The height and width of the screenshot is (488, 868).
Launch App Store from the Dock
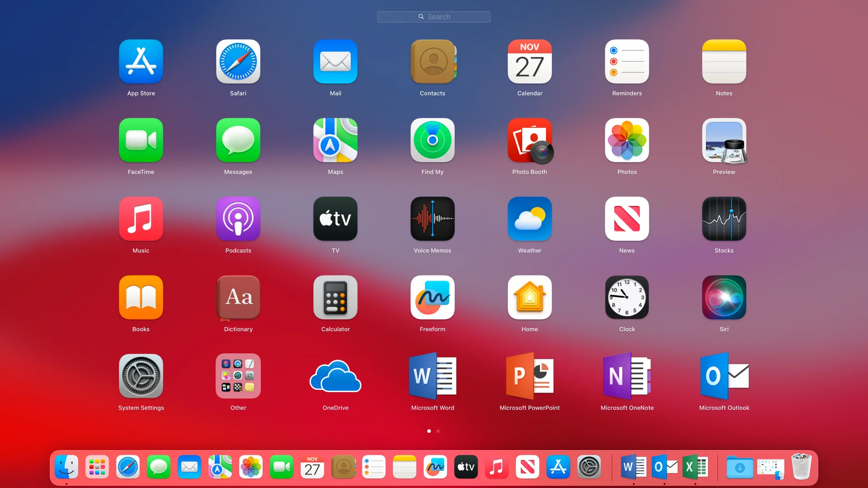[558, 467]
